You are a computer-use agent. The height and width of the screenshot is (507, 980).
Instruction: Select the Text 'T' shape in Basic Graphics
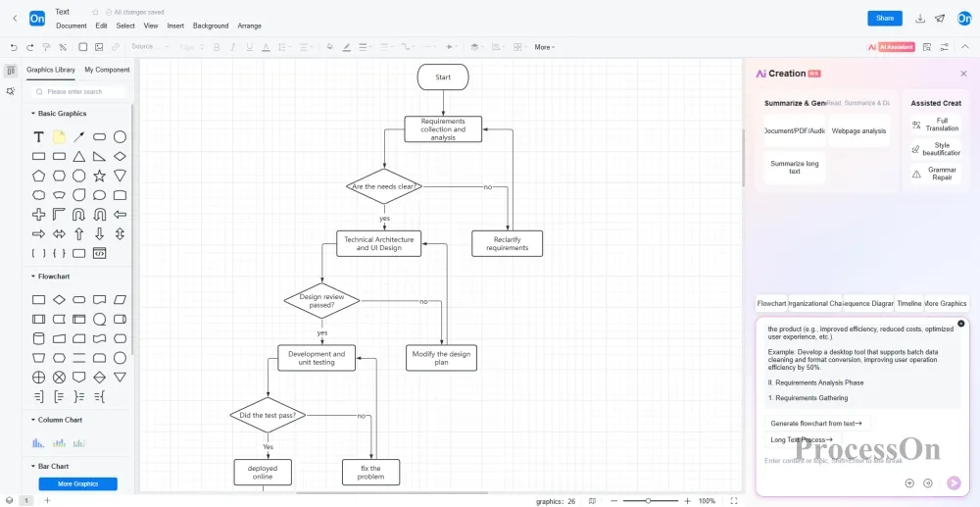tap(38, 137)
